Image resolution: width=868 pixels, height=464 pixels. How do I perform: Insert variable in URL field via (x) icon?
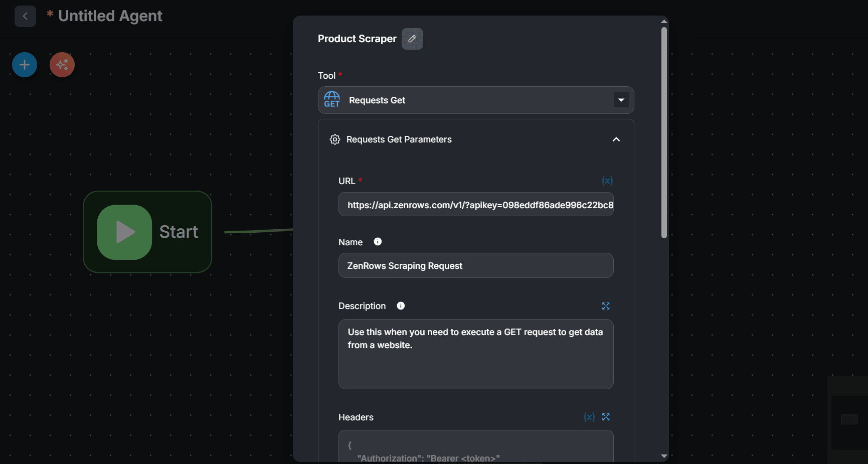(x=607, y=181)
